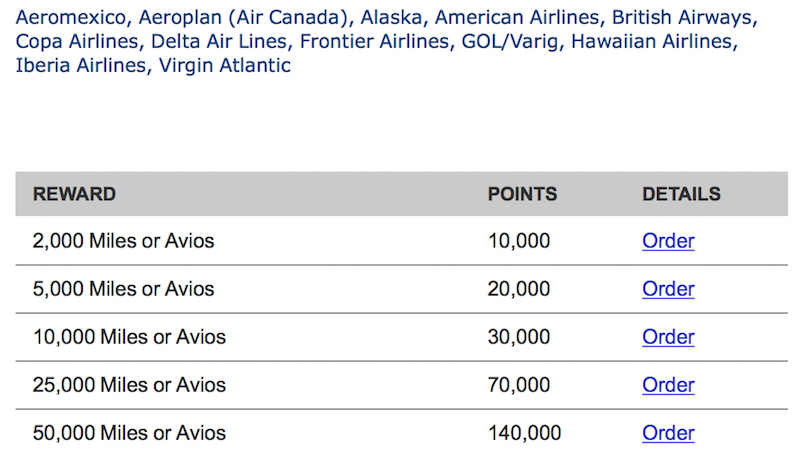Click the 50,000 Miles or Avios row text
This screenshot has height=458, width=800.
[x=129, y=432]
